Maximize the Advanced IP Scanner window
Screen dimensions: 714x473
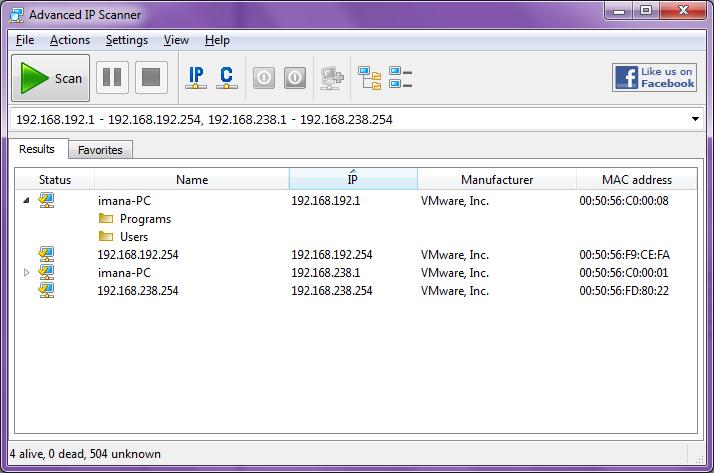pyautogui.click(x=646, y=11)
